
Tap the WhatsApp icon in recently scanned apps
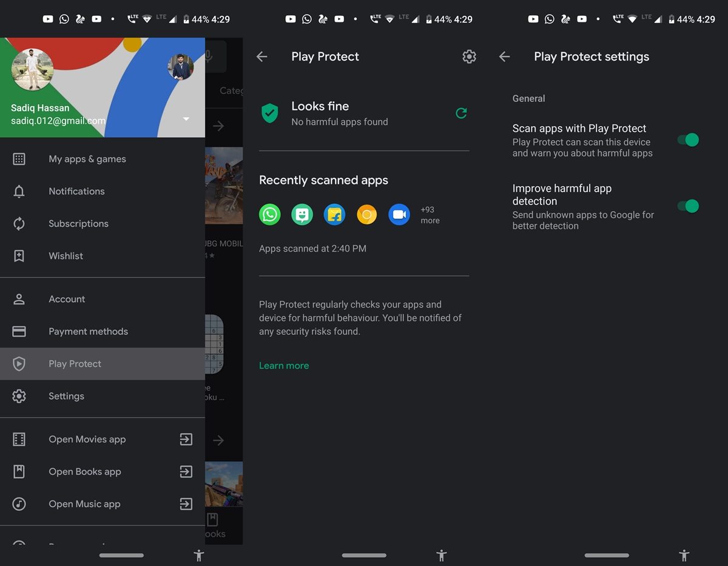(x=270, y=214)
